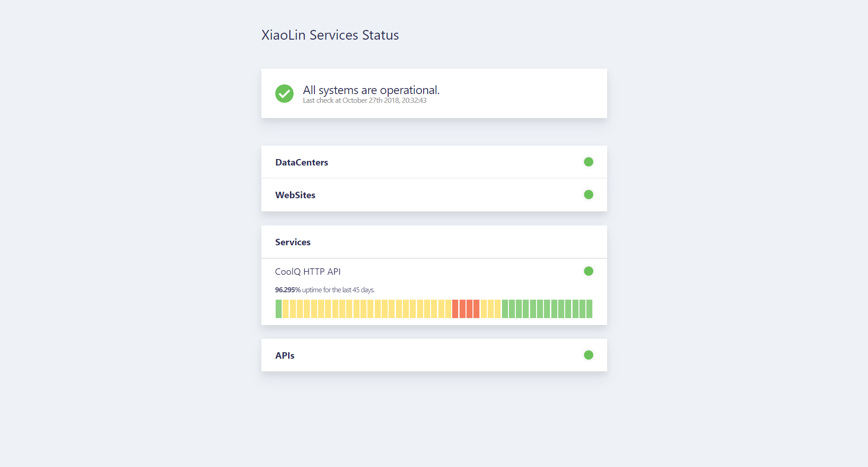Collapse the Services group header
The height and width of the screenshot is (467, 868).
pos(293,242)
